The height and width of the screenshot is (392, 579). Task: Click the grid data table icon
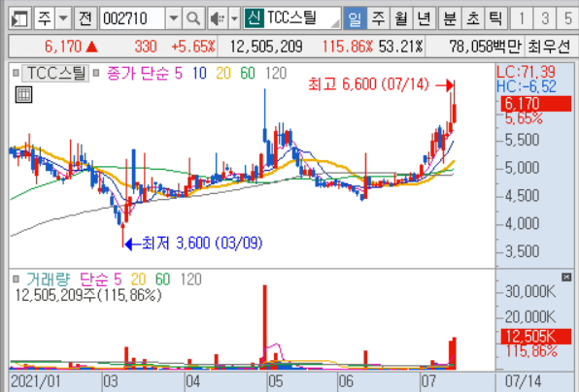24,95
